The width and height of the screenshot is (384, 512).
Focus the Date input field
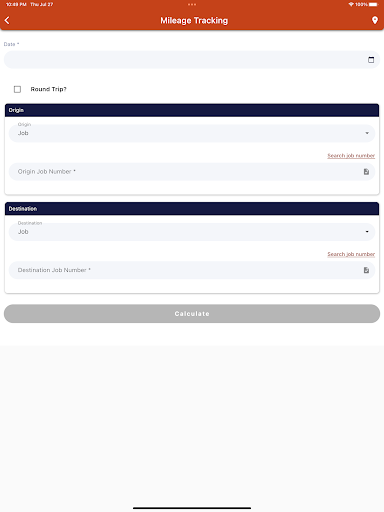[192, 60]
